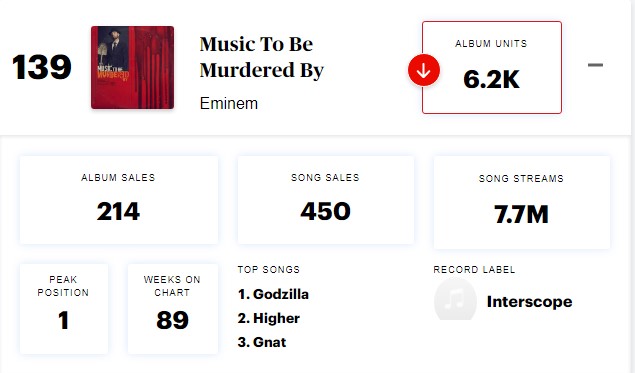This screenshot has height=373, width=635.
Task: Click the Interscope record label name
Action: coord(529,302)
